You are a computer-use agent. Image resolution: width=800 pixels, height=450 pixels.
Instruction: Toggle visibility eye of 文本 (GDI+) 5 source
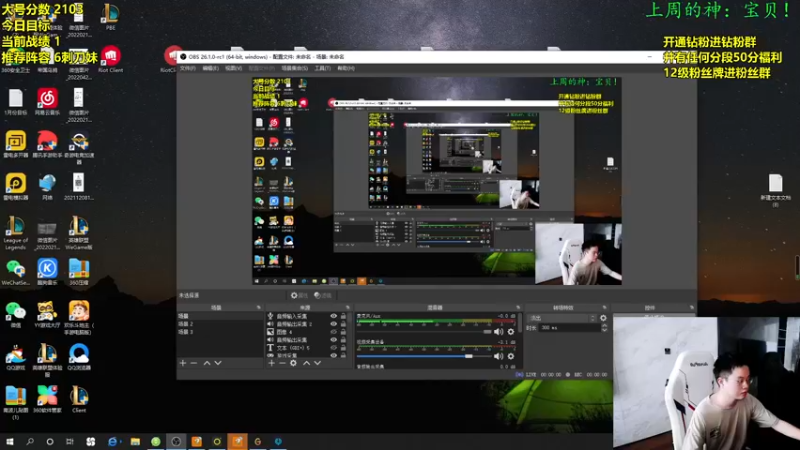tap(334, 347)
